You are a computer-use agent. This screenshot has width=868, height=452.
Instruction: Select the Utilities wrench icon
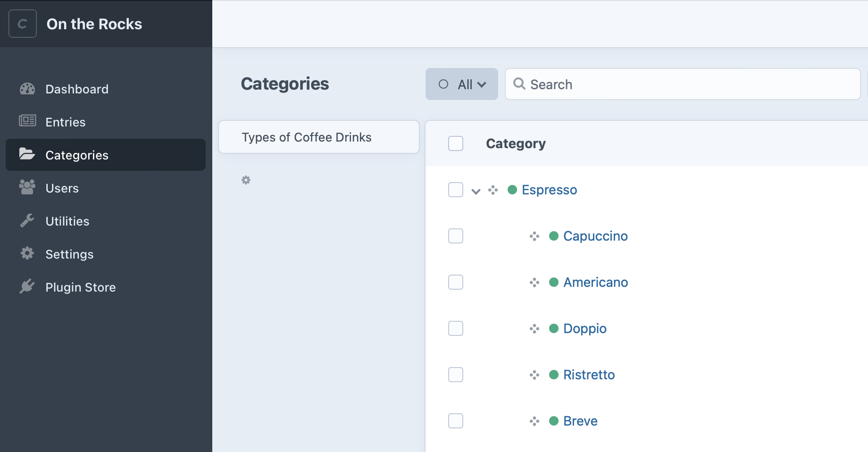[x=27, y=221]
